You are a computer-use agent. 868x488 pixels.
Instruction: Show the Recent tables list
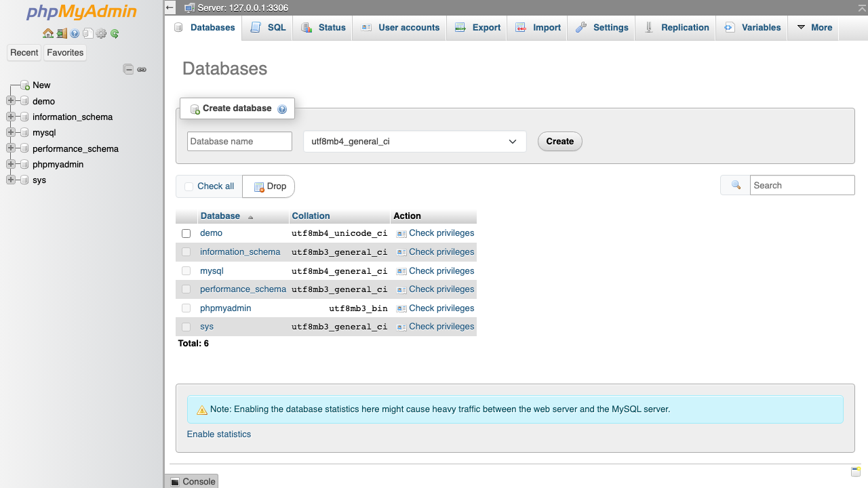24,53
